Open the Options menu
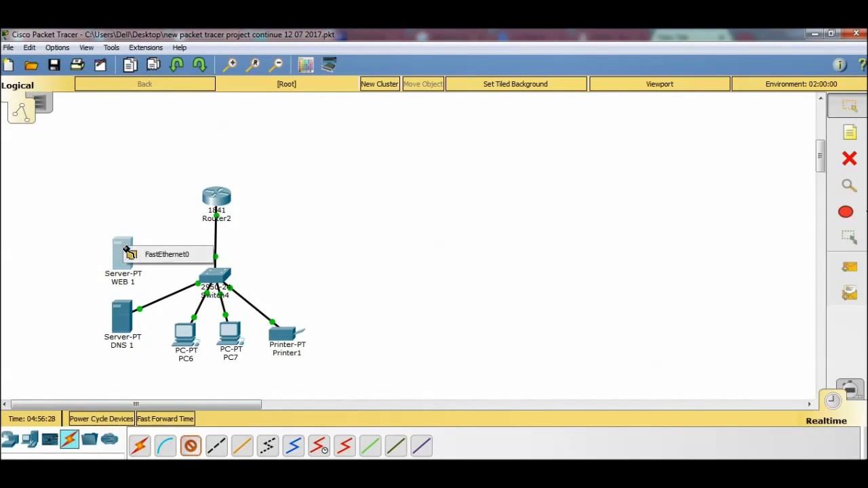 57,47
